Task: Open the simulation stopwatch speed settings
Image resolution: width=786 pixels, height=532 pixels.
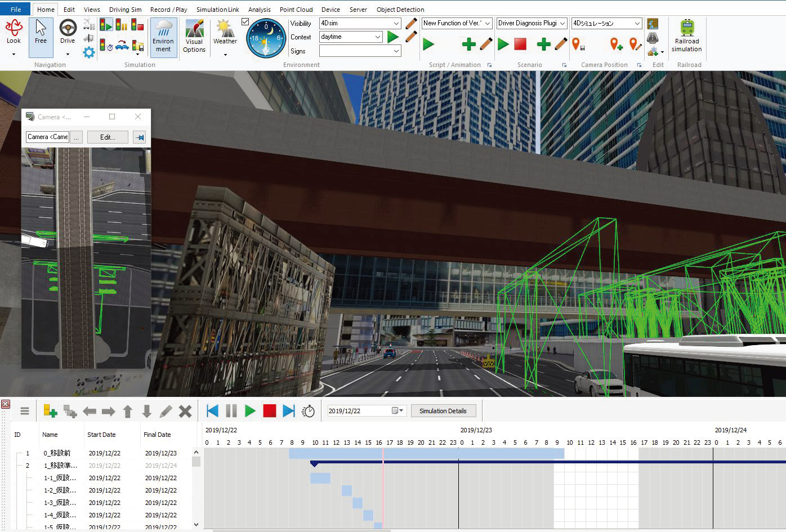Action: (x=308, y=411)
